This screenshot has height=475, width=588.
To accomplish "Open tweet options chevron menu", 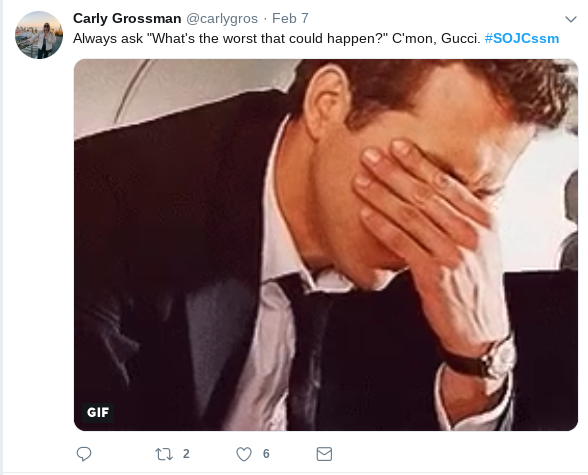I will point(570,19).
